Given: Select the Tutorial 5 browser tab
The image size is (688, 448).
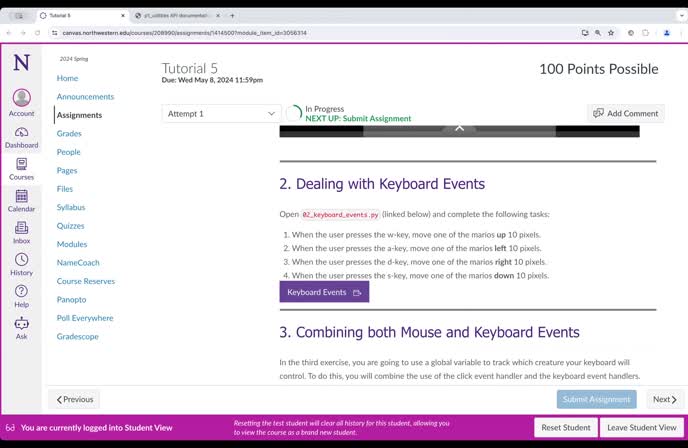Looking at the screenshot, I should point(81,15).
